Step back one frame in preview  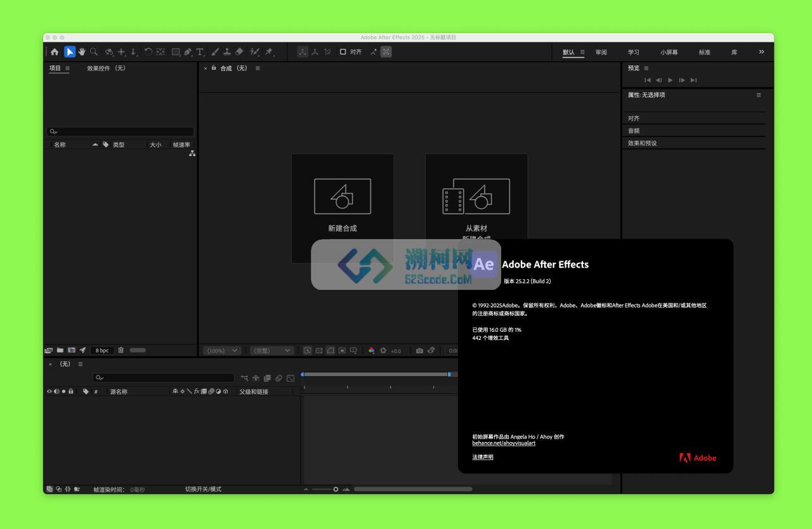point(658,80)
